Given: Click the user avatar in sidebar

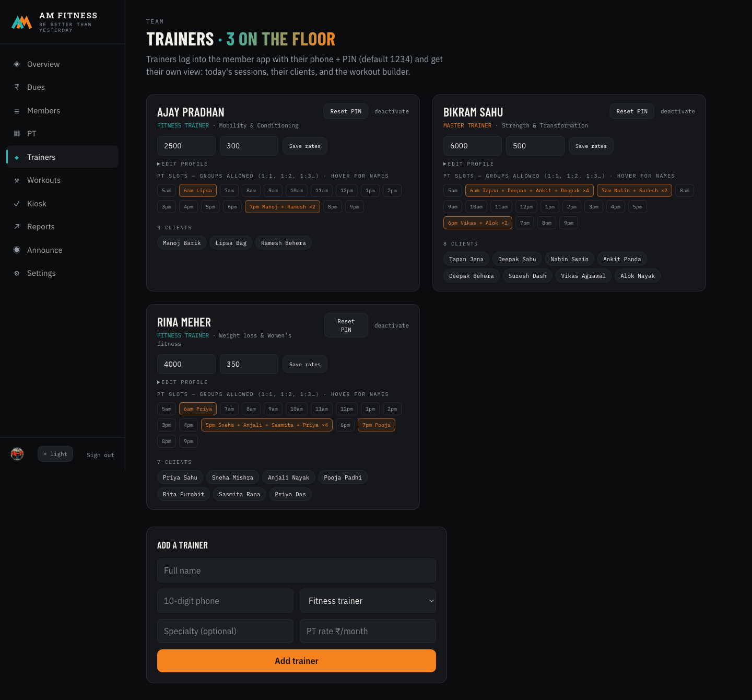Looking at the screenshot, I should tap(17, 454).
